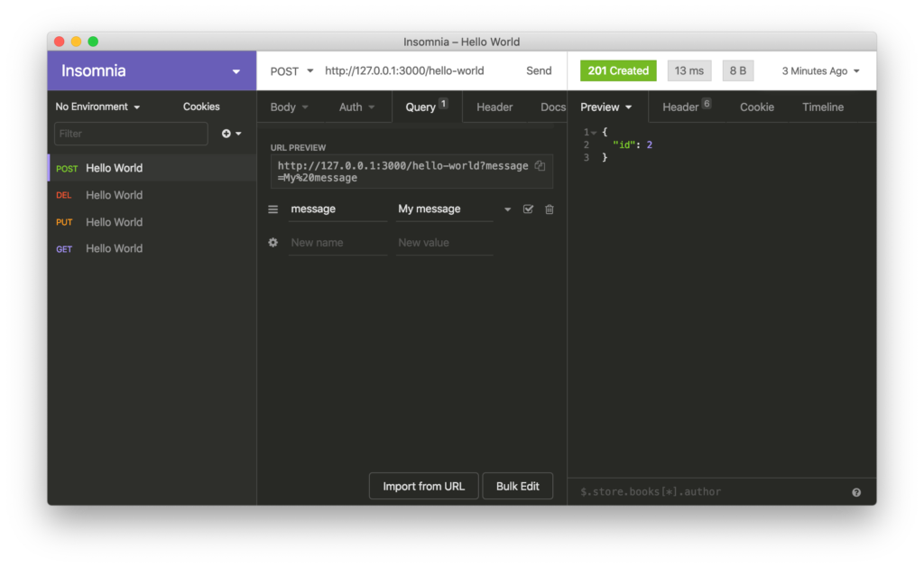The height and width of the screenshot is (568, 924).
Task: Click the My message value field
Action: [x=445, y=210]
